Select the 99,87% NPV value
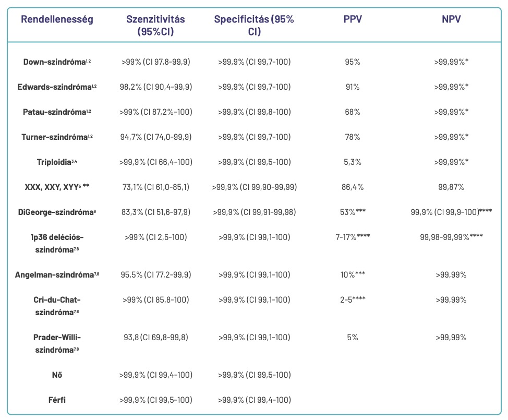508x420 pixels. pyautogui.click(x=451, y=187)
